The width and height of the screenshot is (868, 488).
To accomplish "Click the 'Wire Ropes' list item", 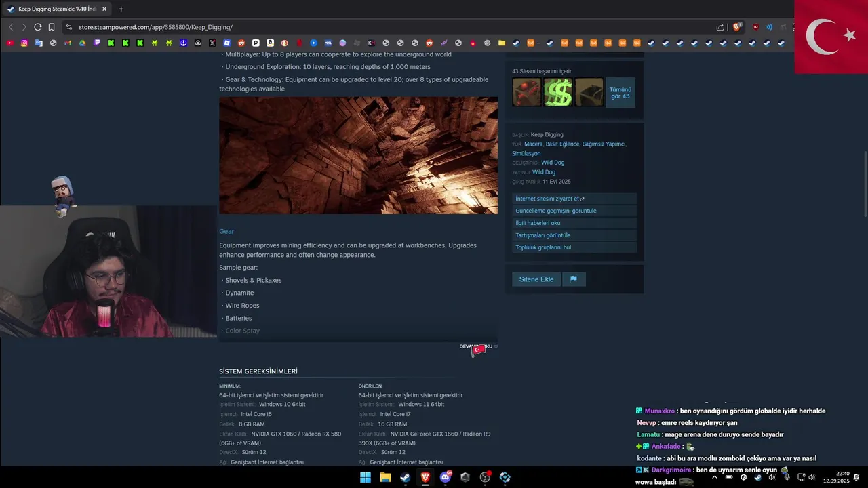I will pos(242,306).
